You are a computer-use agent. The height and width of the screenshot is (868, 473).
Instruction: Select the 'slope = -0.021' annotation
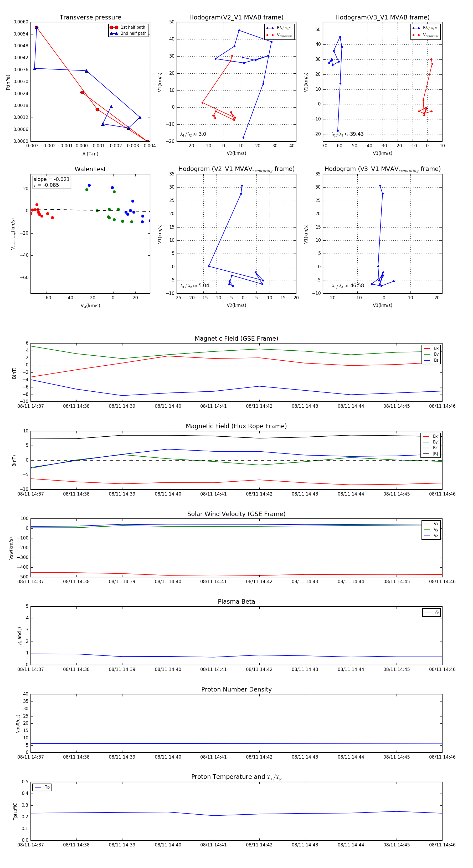coord(52,179)
